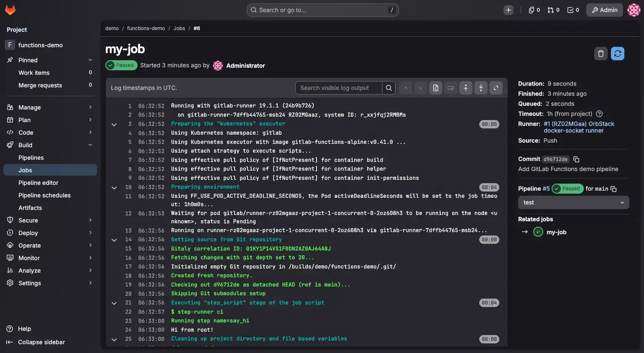Viewport: 644px width, 353px height.
Task: Click the pipeline Passed status badge
Action: click(x=567, y=189)
